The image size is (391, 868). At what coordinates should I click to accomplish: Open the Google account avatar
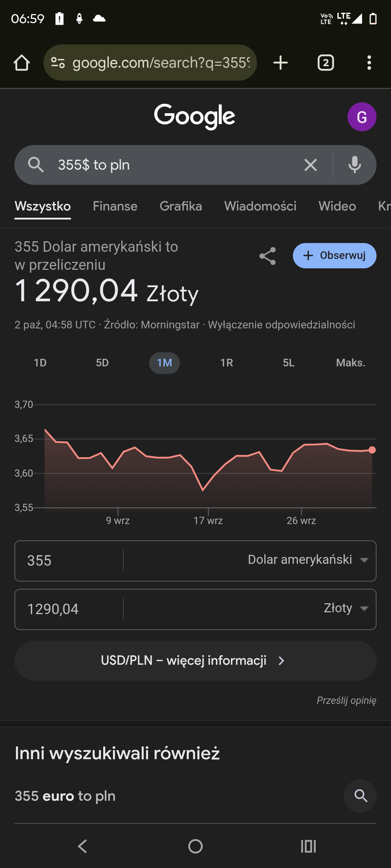pyautogui.click(x=362, y=117)
